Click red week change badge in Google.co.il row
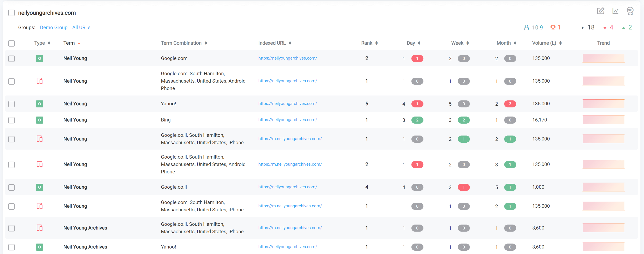The image size is (644, 254). [x=464, y=187]
